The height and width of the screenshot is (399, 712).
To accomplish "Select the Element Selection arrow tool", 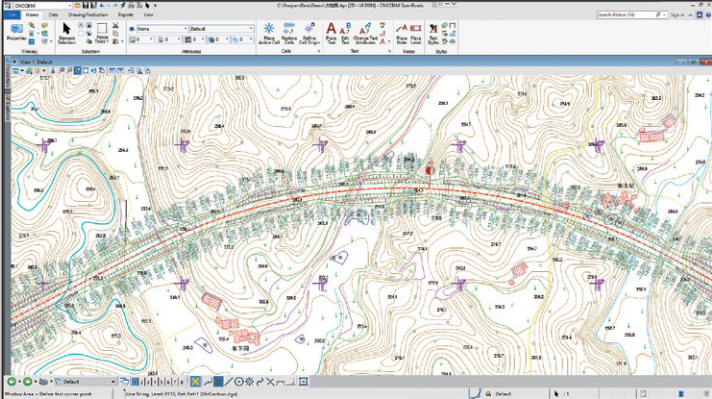I will click(x=66, y=33).
